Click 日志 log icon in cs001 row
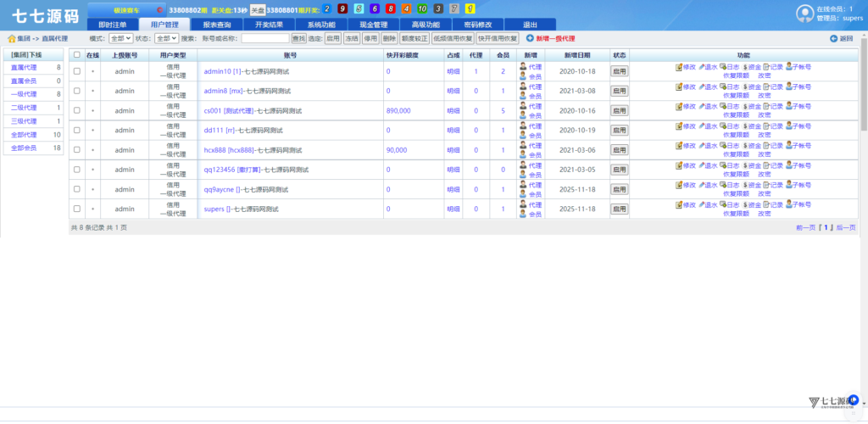Screen dimensions: 868x424 pyautogui.click(x=722, y=106)
